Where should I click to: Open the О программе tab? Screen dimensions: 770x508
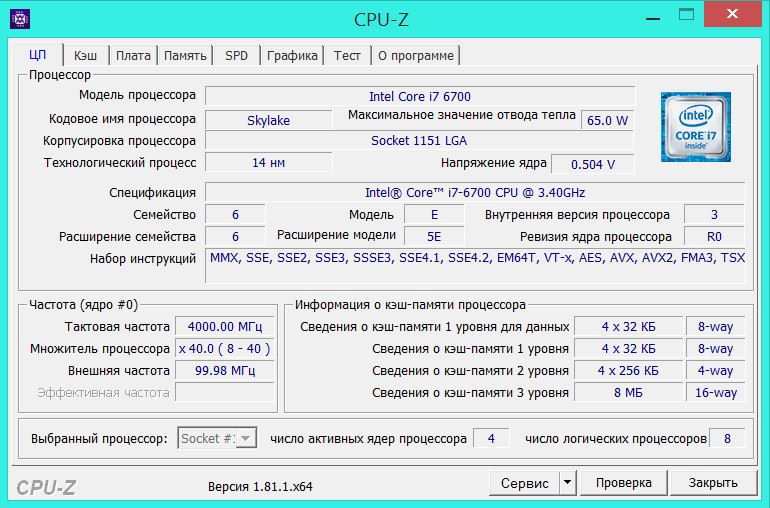[415, 55]
